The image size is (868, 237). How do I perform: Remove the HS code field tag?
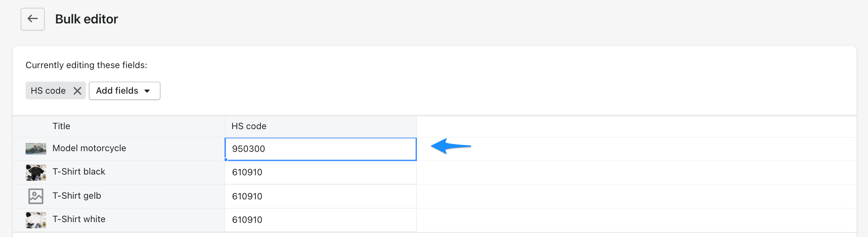pyautogui.click(x=77, y=91)
